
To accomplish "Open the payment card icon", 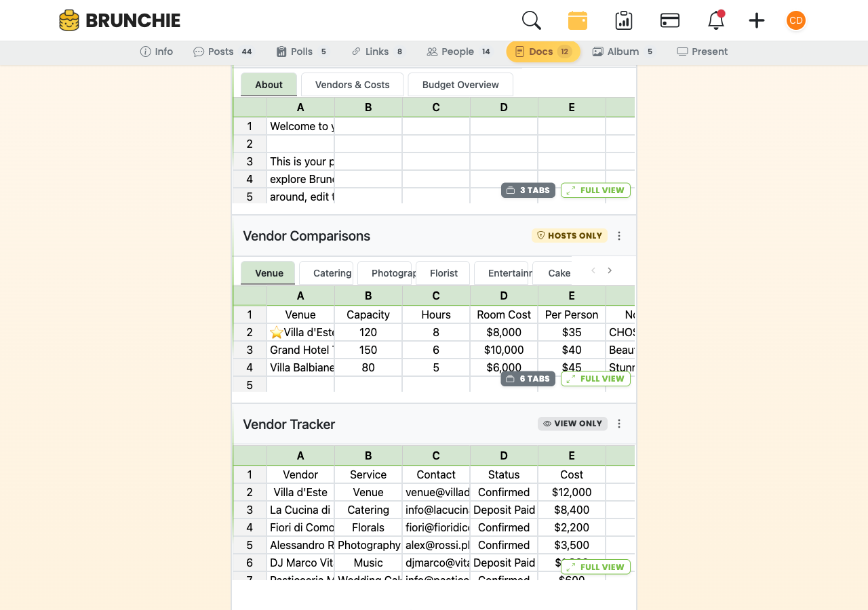I will coord(670,20).
